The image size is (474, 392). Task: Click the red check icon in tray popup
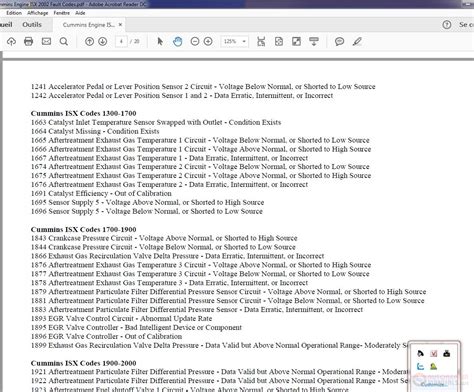(433, 354)
